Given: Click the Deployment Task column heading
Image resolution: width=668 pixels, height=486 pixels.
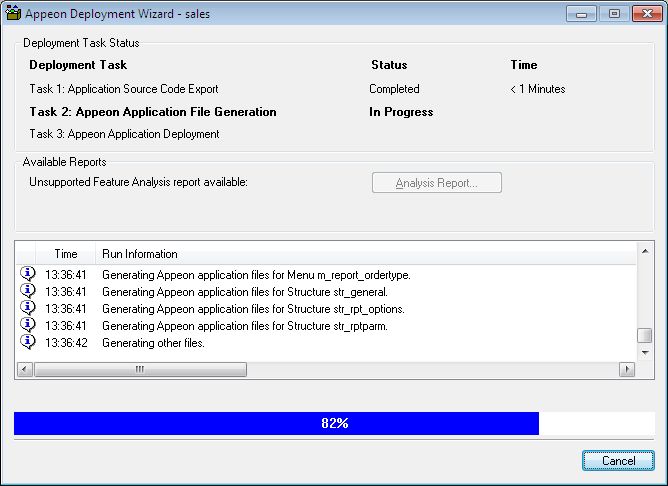Looking at the screenshot, I should click(78, 65).
